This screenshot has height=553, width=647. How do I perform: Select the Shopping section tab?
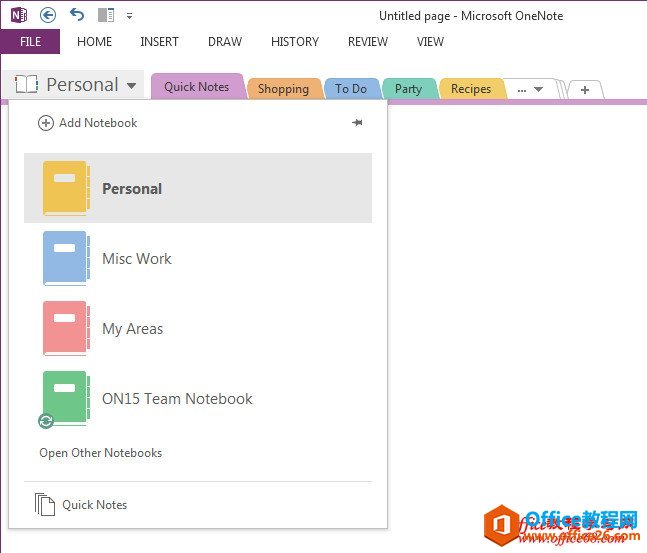pos(283,89)
